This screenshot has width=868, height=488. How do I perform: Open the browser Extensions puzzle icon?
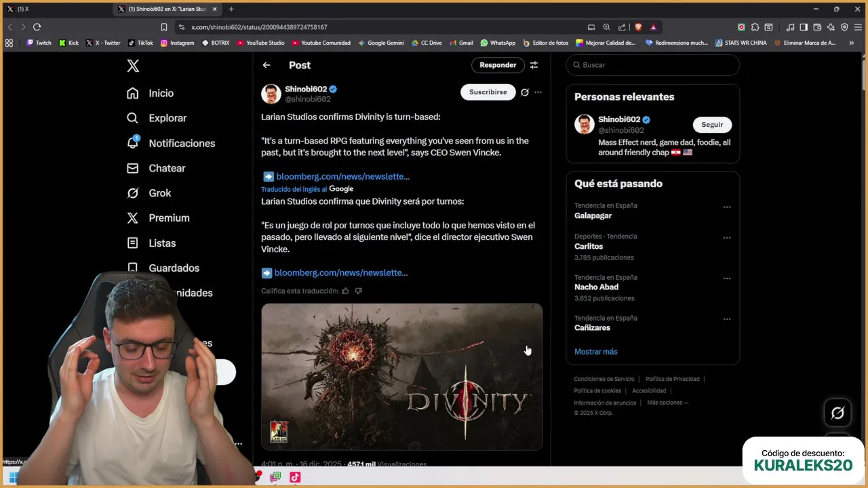tap(755, 27)
